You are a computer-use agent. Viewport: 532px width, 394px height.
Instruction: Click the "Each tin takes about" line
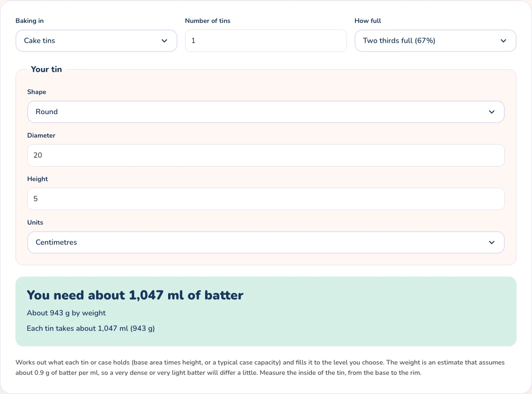[x=90, y=328]
